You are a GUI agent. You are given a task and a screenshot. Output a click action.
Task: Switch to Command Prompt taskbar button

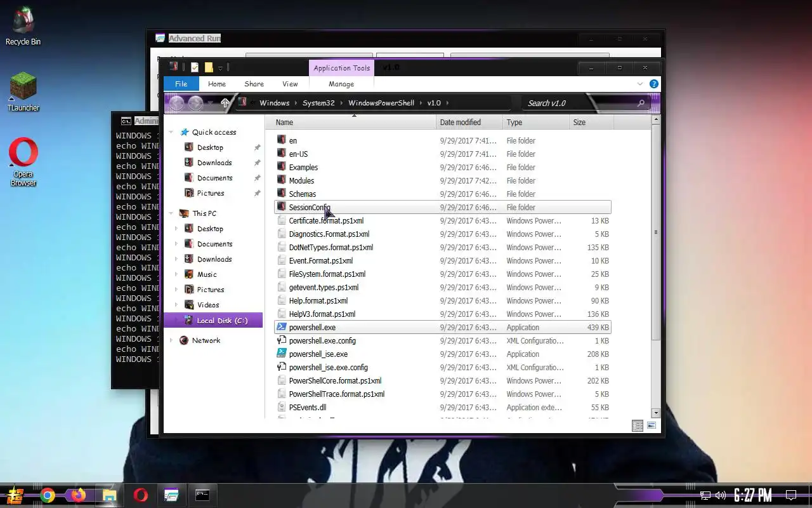pyautogui.click(x=202, y=495)
